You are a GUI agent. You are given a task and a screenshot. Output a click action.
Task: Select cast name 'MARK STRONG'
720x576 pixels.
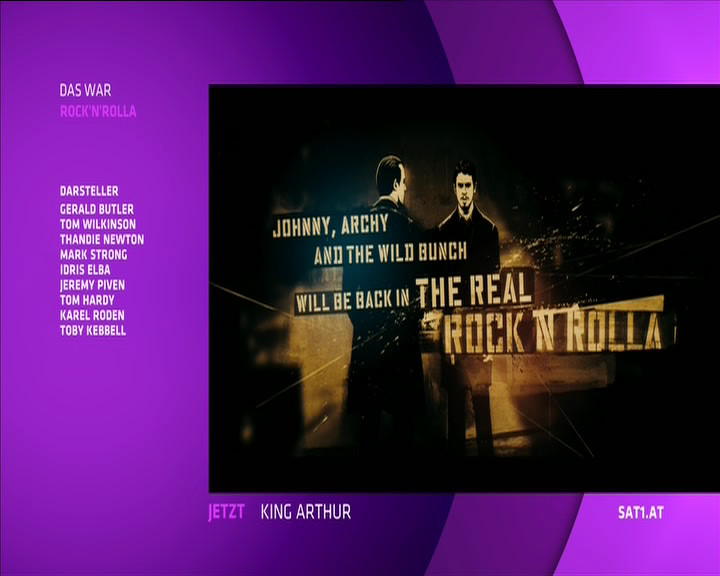(x=94, y=254)
